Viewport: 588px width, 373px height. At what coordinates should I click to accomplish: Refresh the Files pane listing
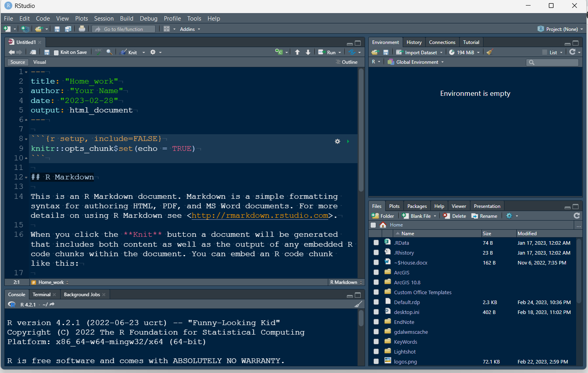pos(577,215)
